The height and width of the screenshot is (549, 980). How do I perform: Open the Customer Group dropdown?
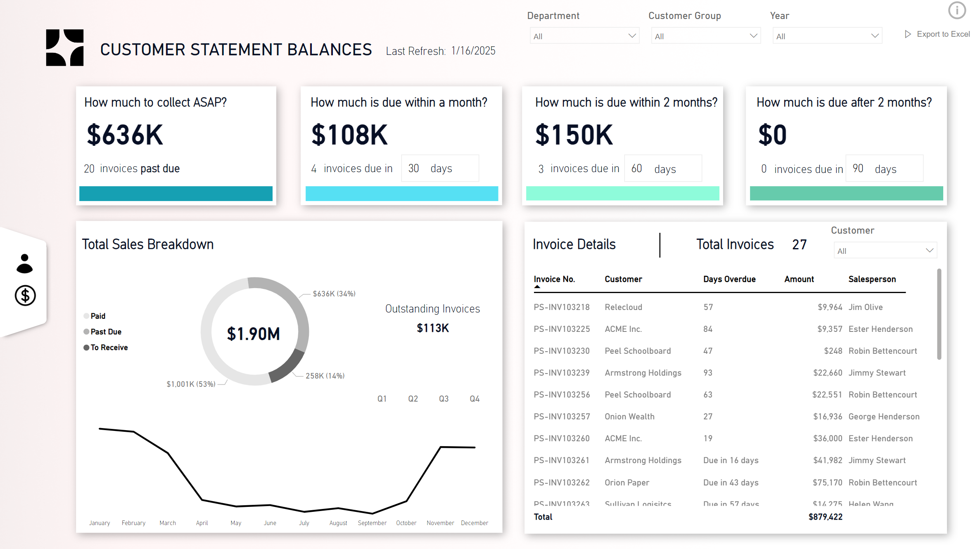coord(706,36)
